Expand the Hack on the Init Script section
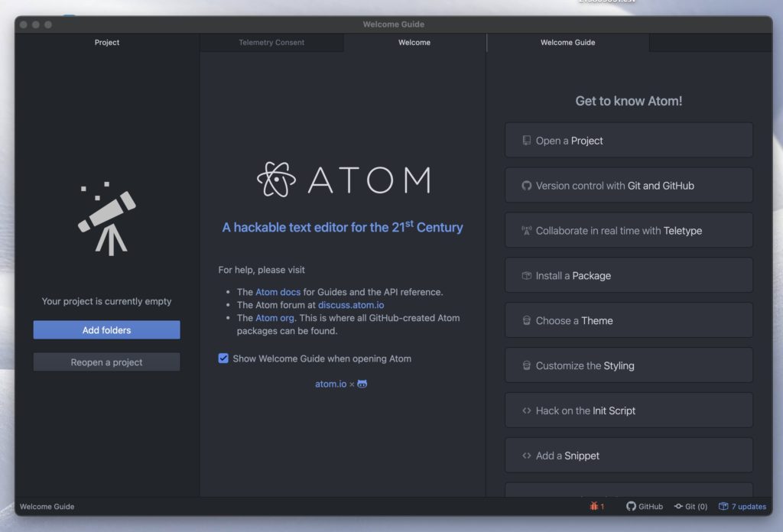783x532 pixels. pyautogui.click(x=629, y=410)
